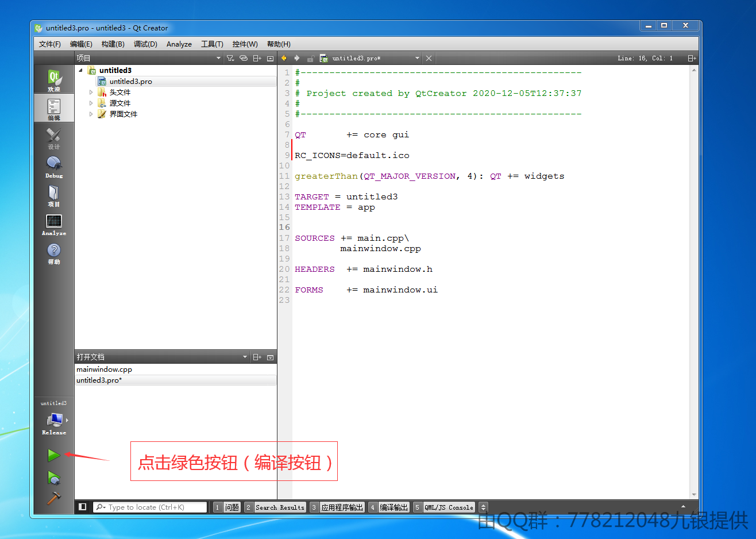Open the 打开文档 panel dropdown
756x539 pixels.
[x=245, y=357]
